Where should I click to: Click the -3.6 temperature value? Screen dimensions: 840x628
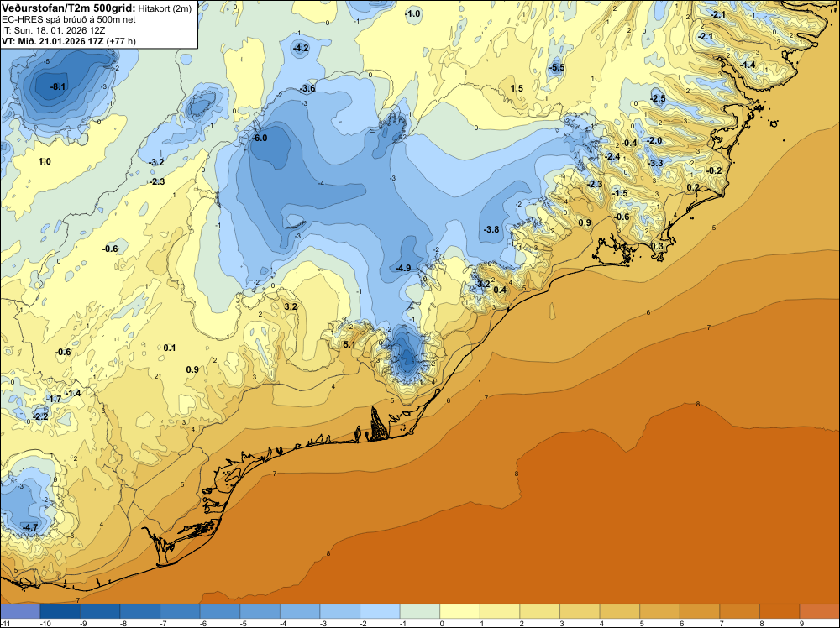coord(307,88)
